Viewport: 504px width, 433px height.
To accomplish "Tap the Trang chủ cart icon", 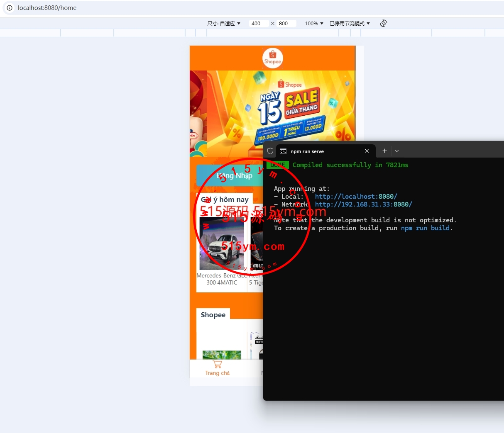I will click(x=217, y=365).
